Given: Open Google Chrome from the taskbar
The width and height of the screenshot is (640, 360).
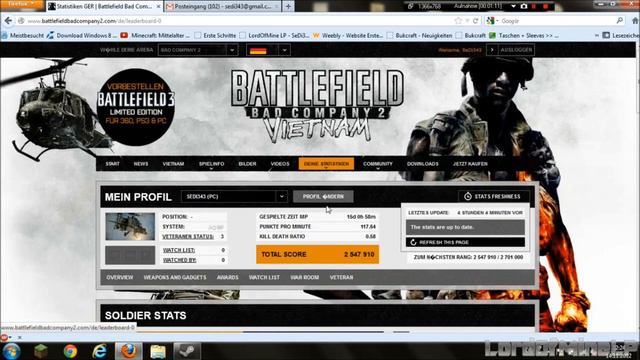Looking at the screenshot, I should (x=70, y=351).
